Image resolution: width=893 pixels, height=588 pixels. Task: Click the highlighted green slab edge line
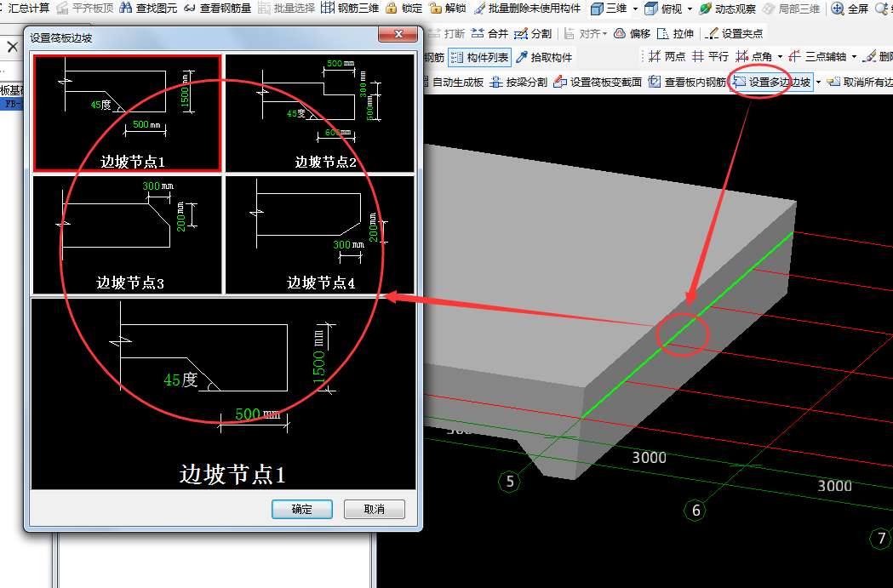(x=687, y=324)
